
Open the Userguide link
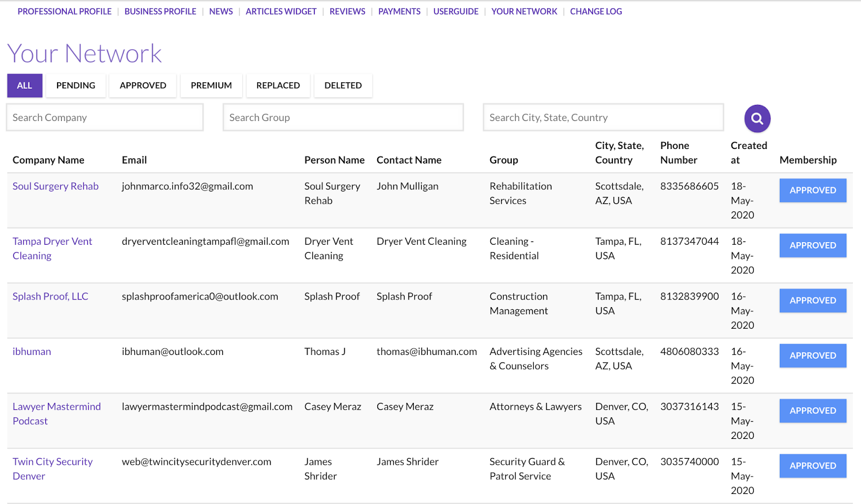click(x=456, y=11)
